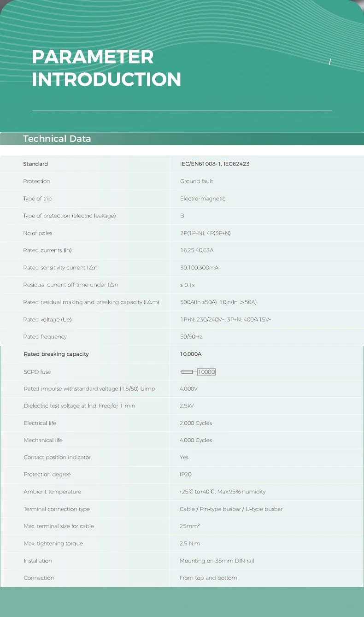Select the 4,000V impulse voltage value
Screen dimensions: 364x617
188,389
